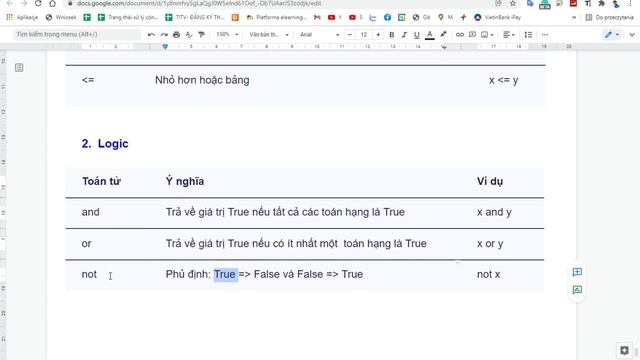640x360 pixels.
Task: Run spelling and grammar check
Action: coord(189,35)
